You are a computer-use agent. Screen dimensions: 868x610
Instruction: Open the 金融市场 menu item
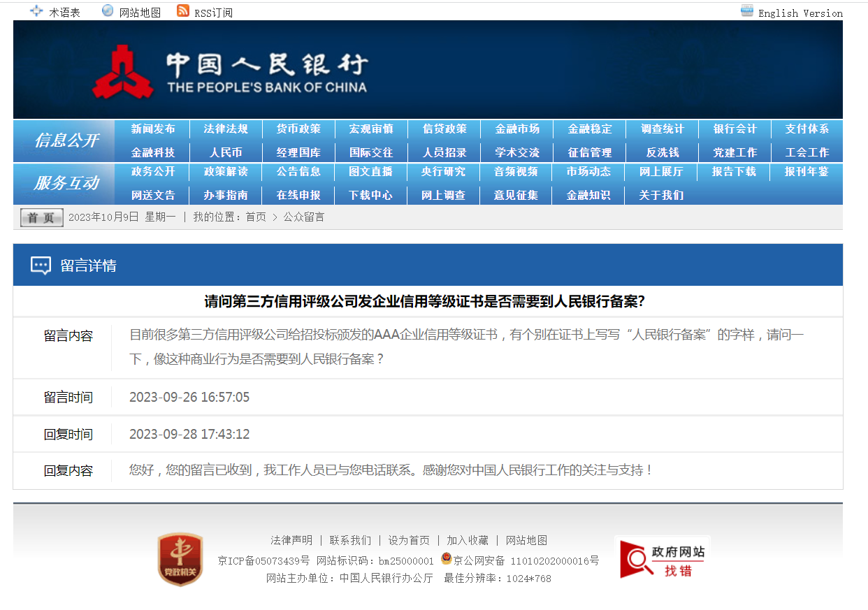click(x=517, y=129)
